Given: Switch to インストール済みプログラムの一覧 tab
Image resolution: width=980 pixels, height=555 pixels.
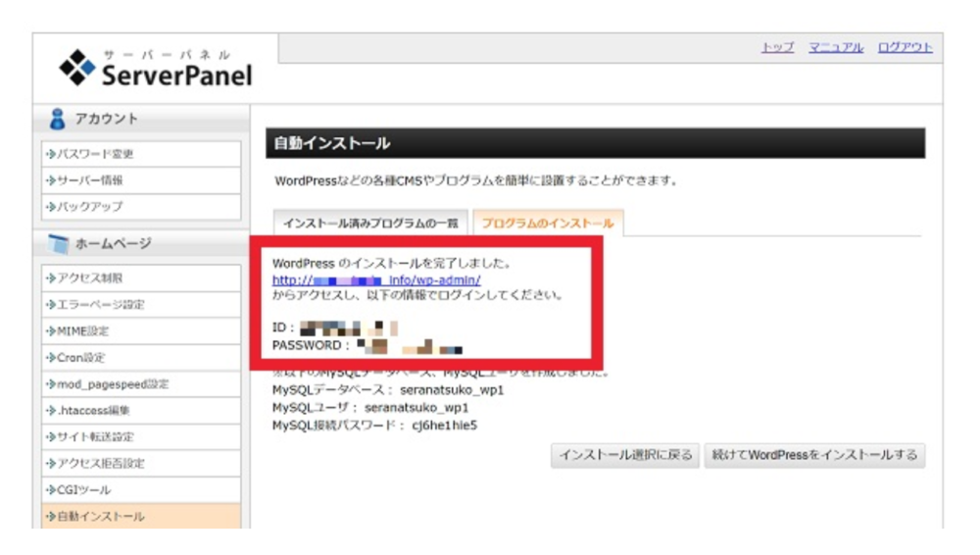Looking at the screenshot, I should tap(370, 223).
